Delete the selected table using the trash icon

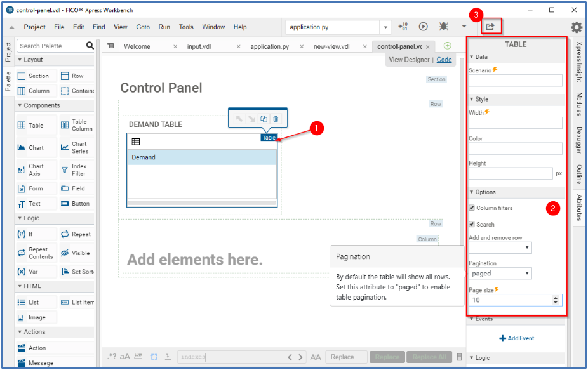coord(277,118)
